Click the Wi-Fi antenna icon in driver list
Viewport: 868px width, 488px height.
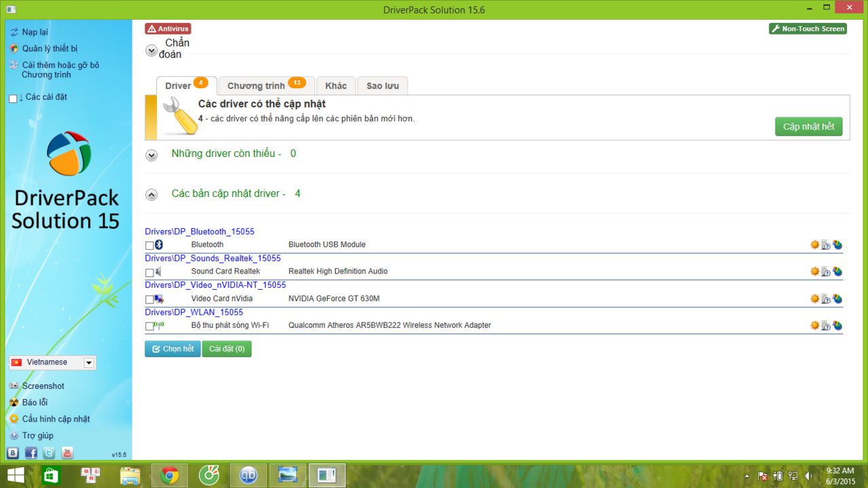click(x=159, y=325)
